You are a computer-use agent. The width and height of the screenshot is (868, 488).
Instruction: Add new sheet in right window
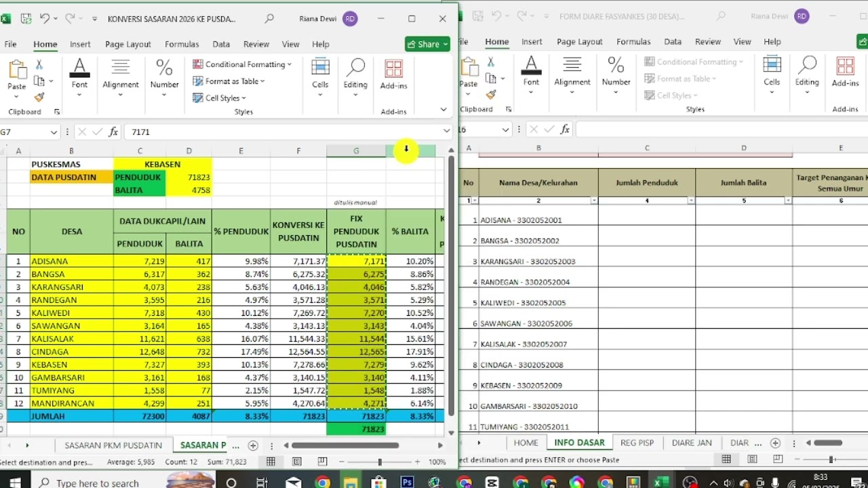(x=775, y=443)
